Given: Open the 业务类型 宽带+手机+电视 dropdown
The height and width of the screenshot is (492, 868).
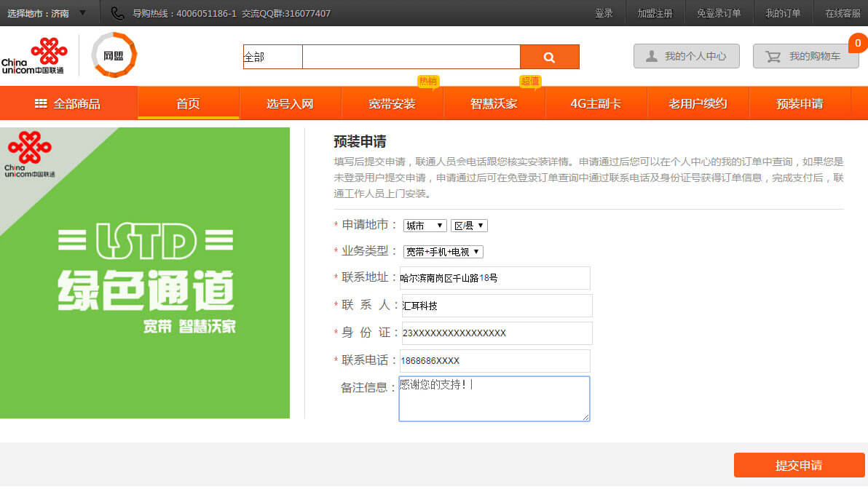Looking at the screenshot, I should pos(443,252).
